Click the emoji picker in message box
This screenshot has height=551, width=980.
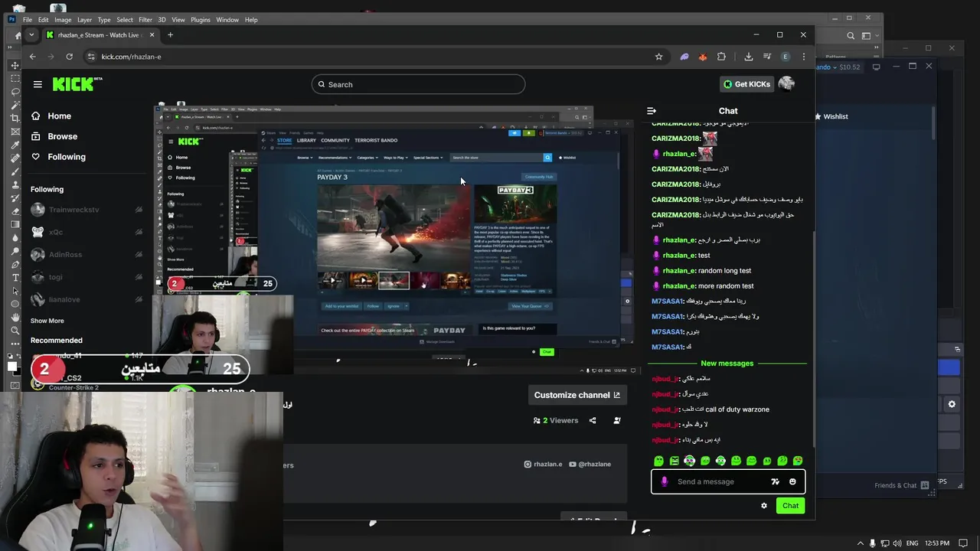coord(792,482)
